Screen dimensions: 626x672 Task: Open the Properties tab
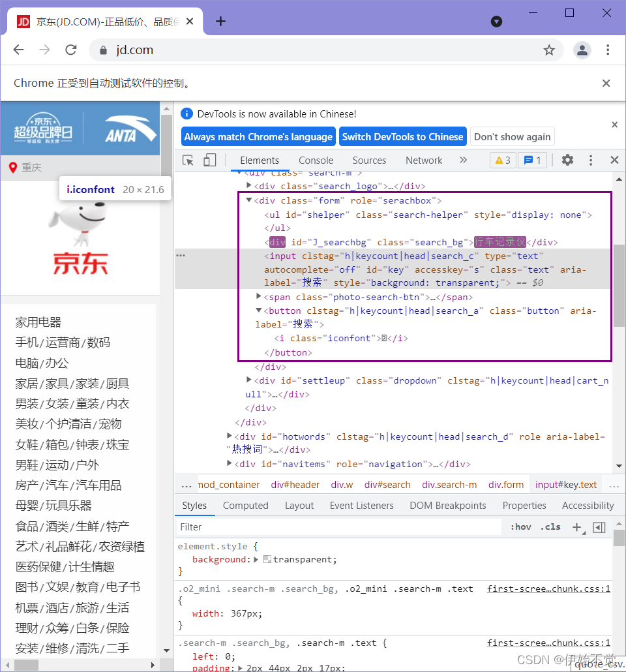coord(524,506)
